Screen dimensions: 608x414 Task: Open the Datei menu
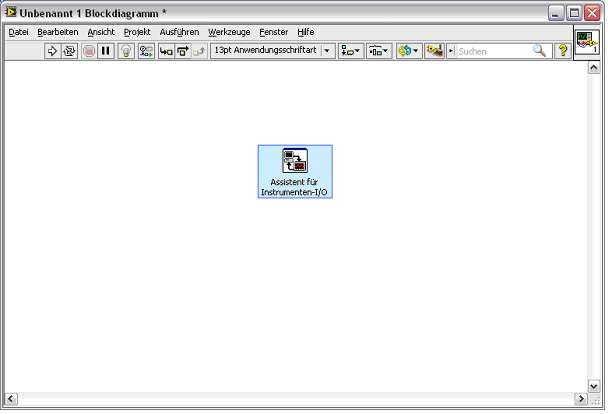tap(18, 32)
